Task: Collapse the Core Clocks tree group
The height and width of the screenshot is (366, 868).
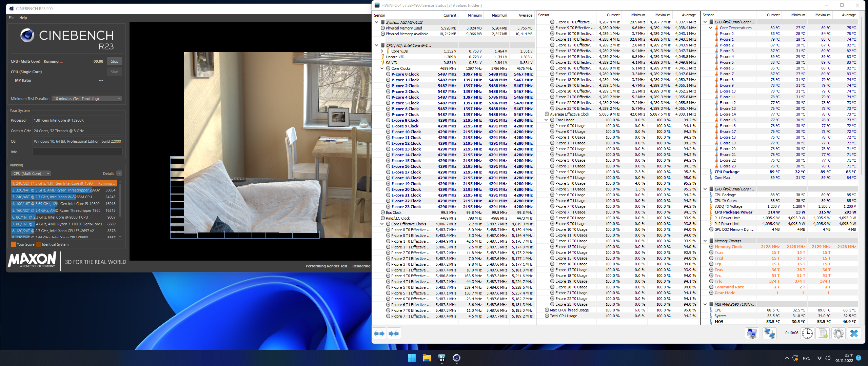Action: click(x=382, y=68)
